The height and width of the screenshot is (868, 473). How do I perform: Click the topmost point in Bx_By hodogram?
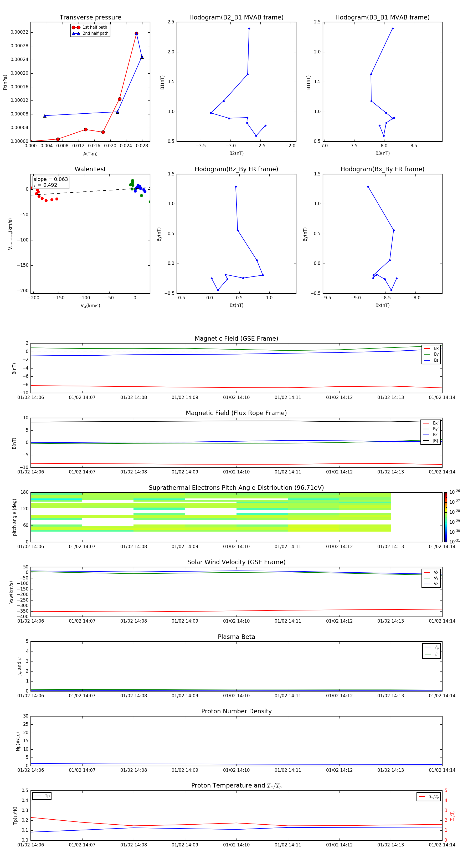pyautogui.click(x=368, y=187)
